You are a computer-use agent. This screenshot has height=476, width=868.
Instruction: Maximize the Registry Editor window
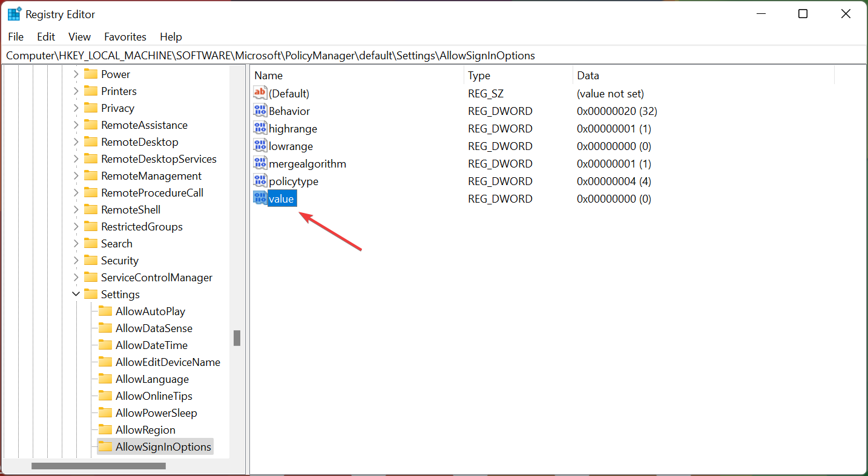[803, 14]
